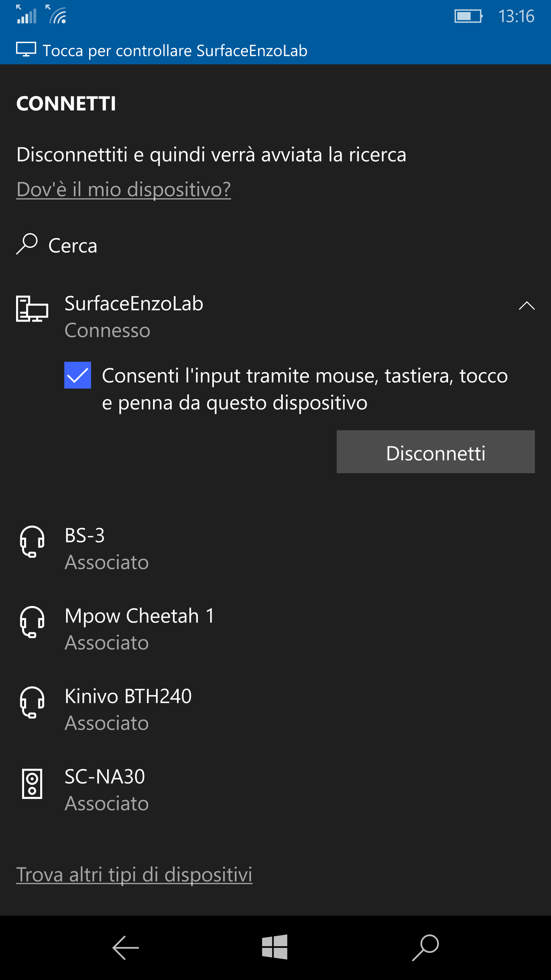Tap the Mpow Cheetah 1 headset icon
The image size is (551, 980).
32,622
